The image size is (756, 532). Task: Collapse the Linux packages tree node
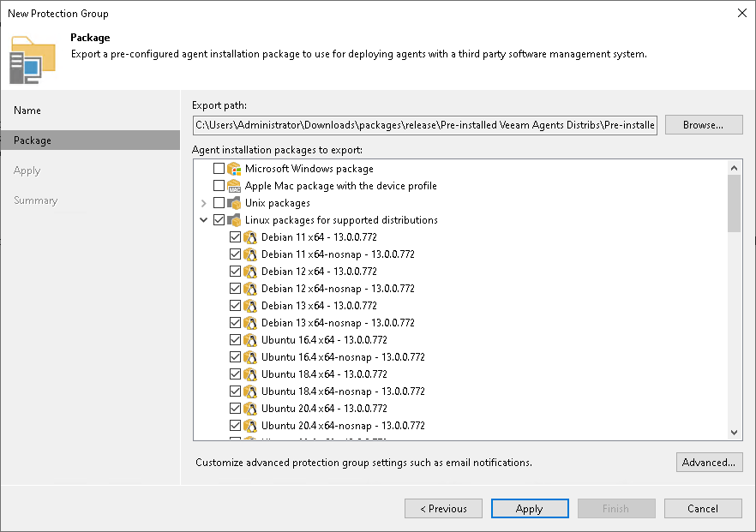(x=203, y=220)
